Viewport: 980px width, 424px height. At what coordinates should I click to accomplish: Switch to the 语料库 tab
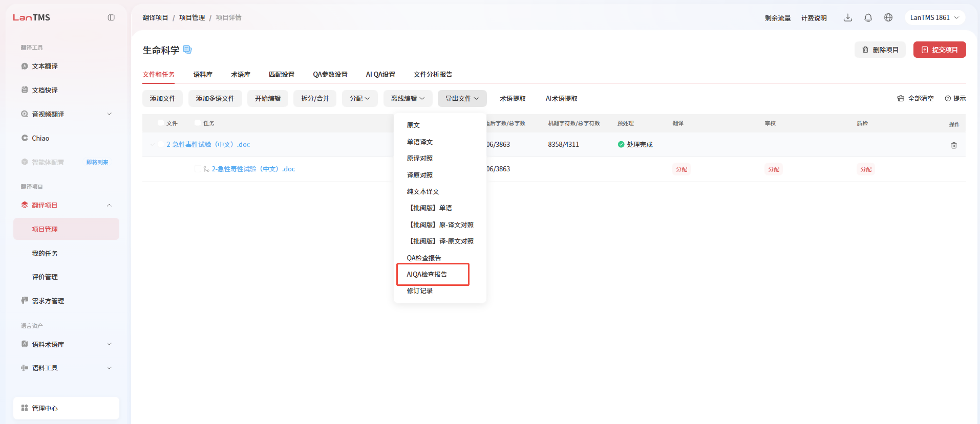203,74
